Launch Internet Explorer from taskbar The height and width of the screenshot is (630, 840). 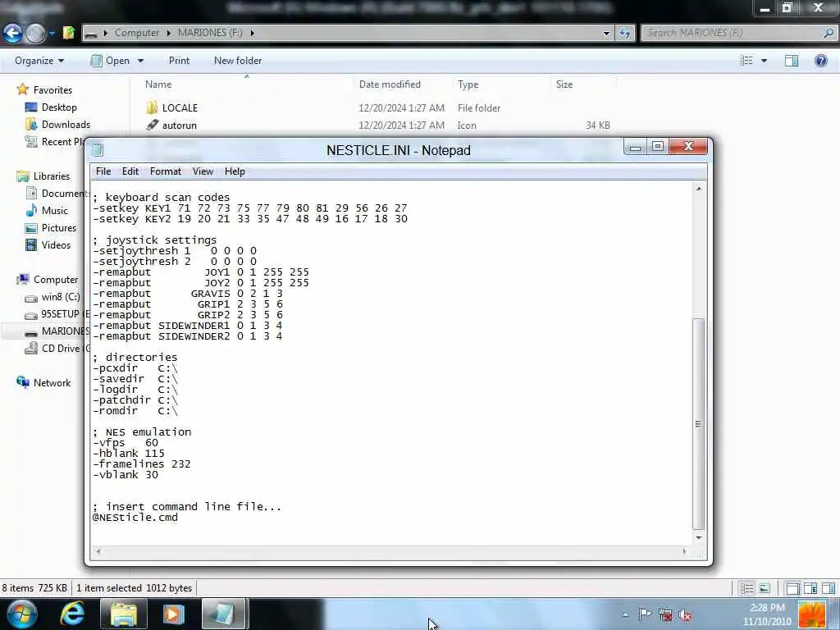(x=72, y=614)
